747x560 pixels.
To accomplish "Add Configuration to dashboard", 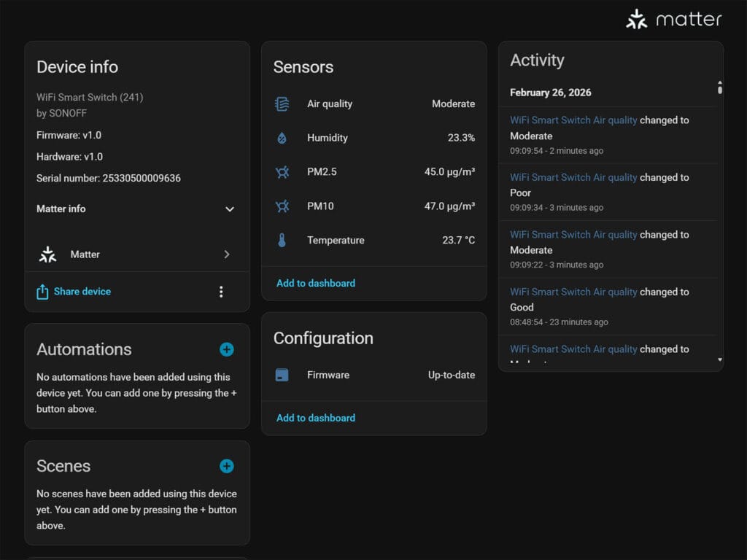I will point(316,418).
